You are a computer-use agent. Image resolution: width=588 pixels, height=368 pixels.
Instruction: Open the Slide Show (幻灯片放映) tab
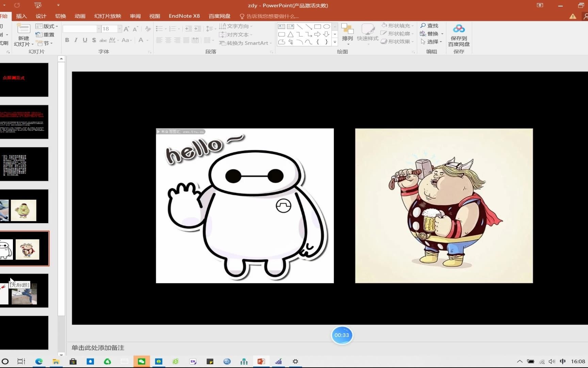pos(108,16)
